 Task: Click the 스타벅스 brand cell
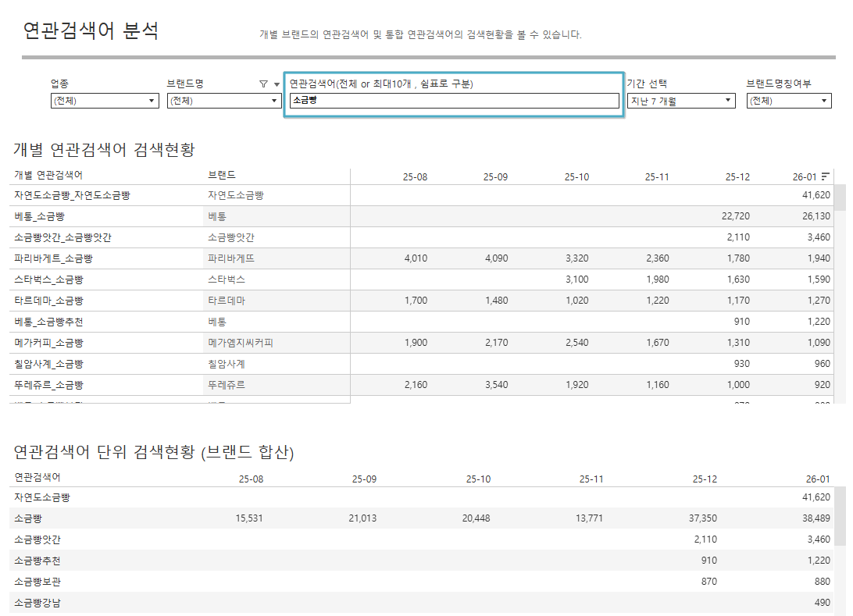227,280
